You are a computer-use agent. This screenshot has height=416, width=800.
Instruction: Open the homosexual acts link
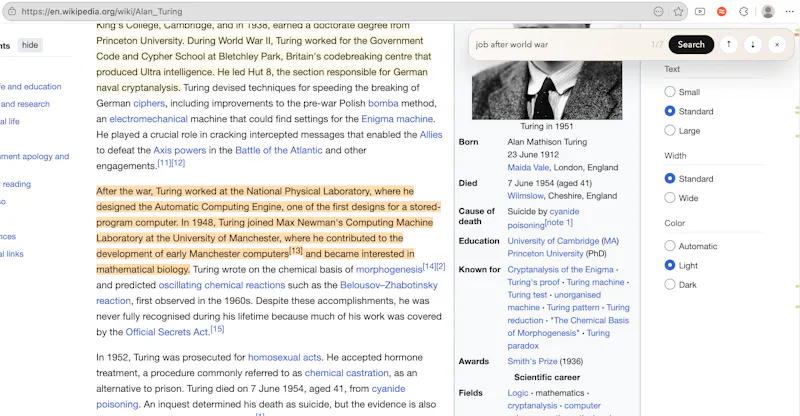[285, 358]
